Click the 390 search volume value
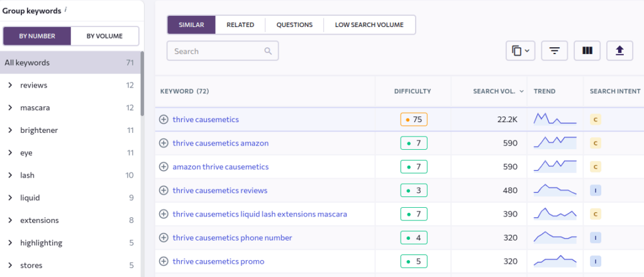The height and width of the screenshot is (277, 644). [x=511, y=214]
